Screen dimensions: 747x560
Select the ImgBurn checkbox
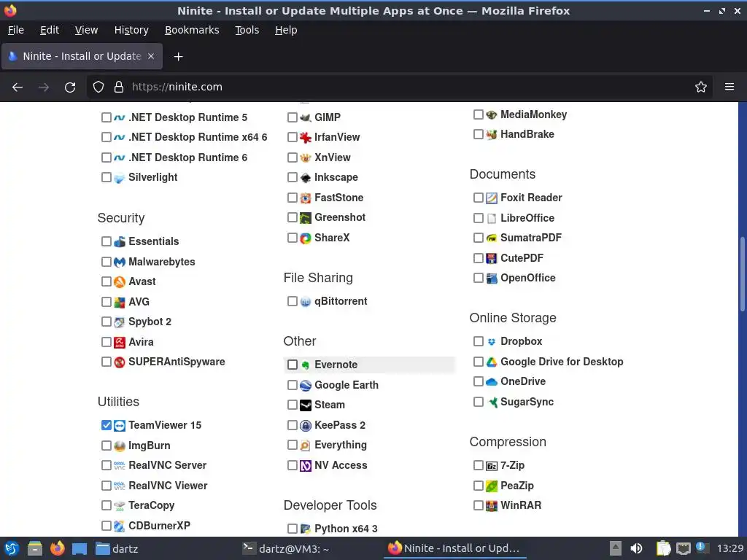pyautogui.click(x=107, y=446)
